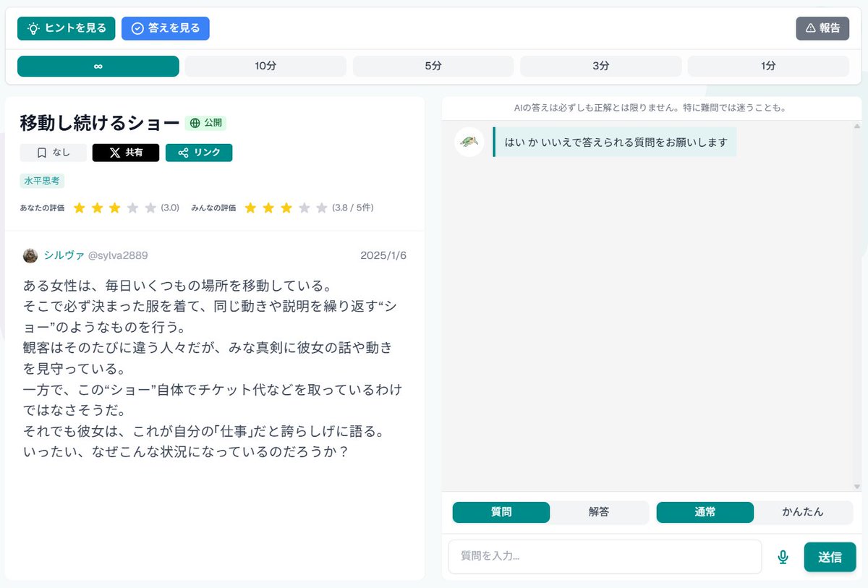Select the 3分 timer tab
The height and width of the screenshot is (588, 868).
pyautogui.click(x=600, y=66)
